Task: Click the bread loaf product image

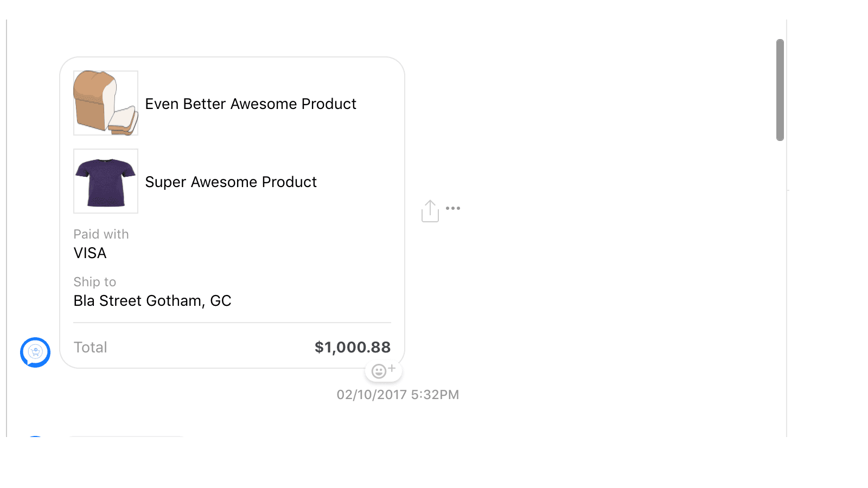Action: point(105,102)
